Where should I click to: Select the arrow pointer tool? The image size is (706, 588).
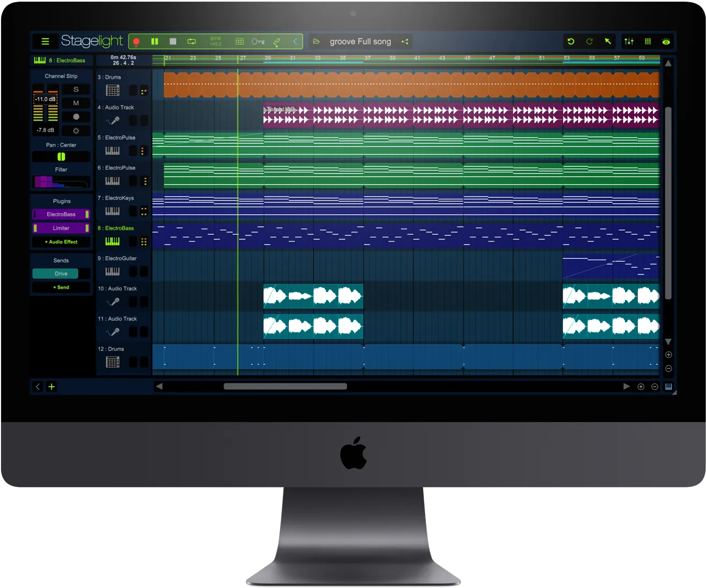point(608,41)
